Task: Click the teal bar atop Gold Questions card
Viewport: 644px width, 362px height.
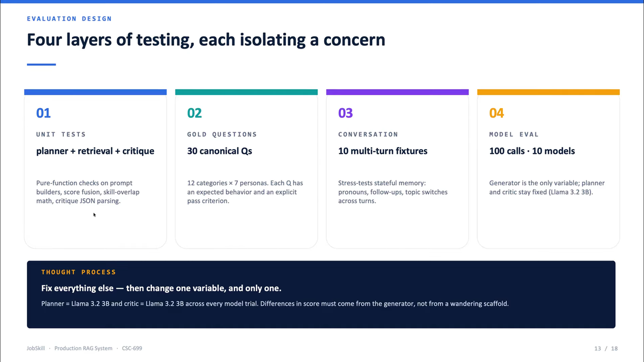Action: [x=246, y=92]
